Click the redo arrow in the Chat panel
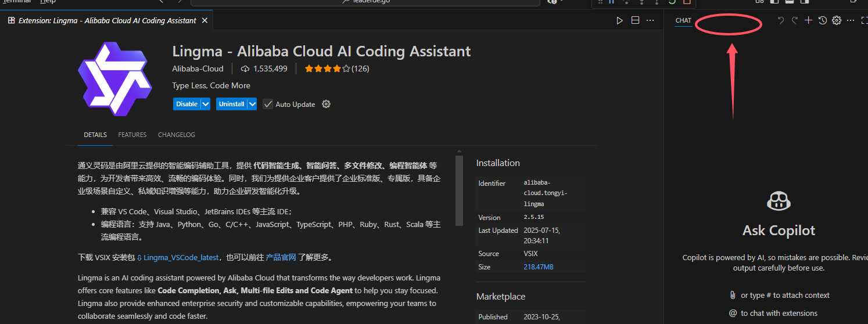Viewport: 868px width, 324px height. [794, 20]
